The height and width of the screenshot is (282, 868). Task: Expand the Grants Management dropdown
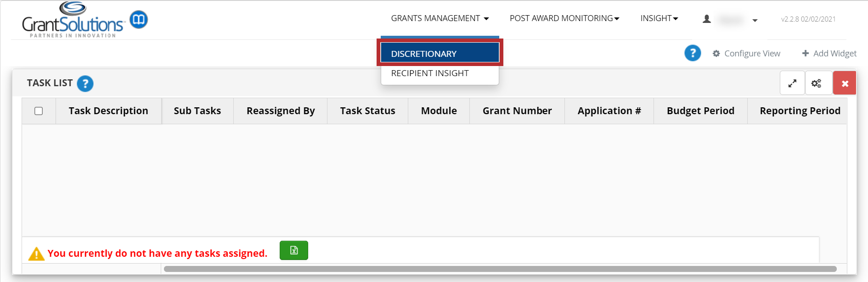coord(440,18)
